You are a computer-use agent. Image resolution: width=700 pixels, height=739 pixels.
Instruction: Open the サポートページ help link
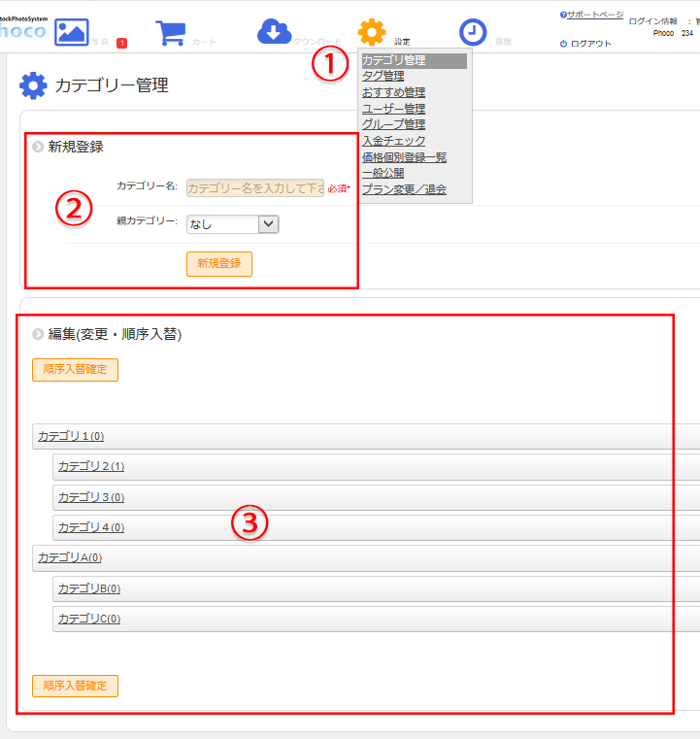tap(594, 16)
